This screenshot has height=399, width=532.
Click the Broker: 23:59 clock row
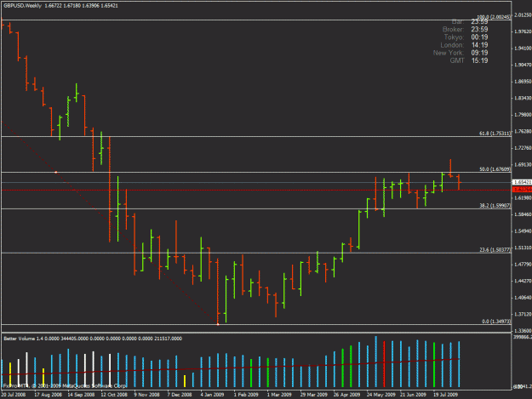(x=465, y=30)
